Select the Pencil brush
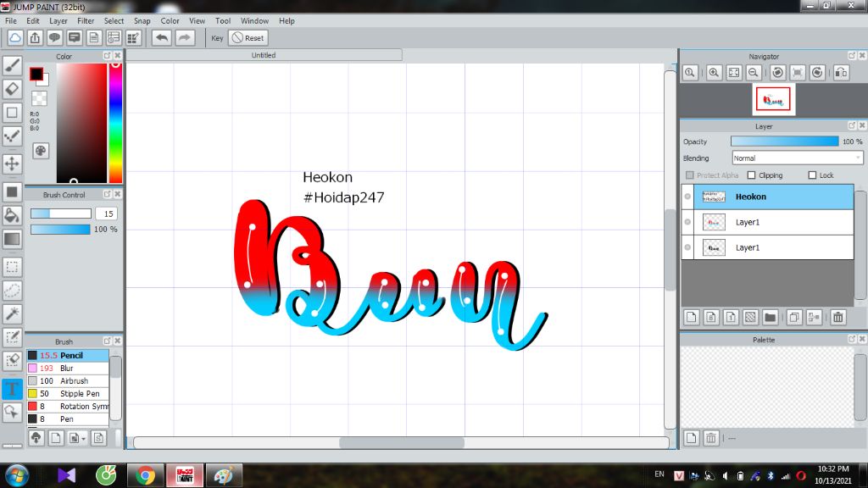This screenshot has height=488, width=868. [68, 355]
